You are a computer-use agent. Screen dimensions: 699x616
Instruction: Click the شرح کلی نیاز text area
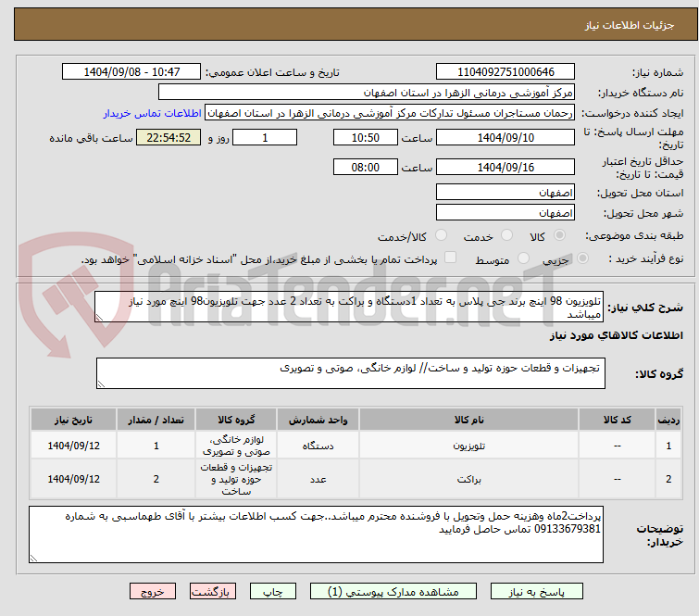(x=349, y=307)
